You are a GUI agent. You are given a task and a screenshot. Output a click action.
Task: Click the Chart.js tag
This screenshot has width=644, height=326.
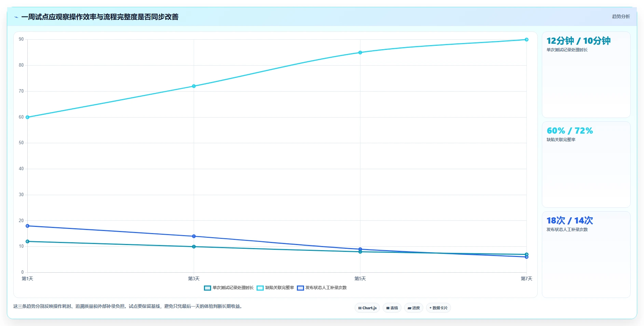pos(367,308)
